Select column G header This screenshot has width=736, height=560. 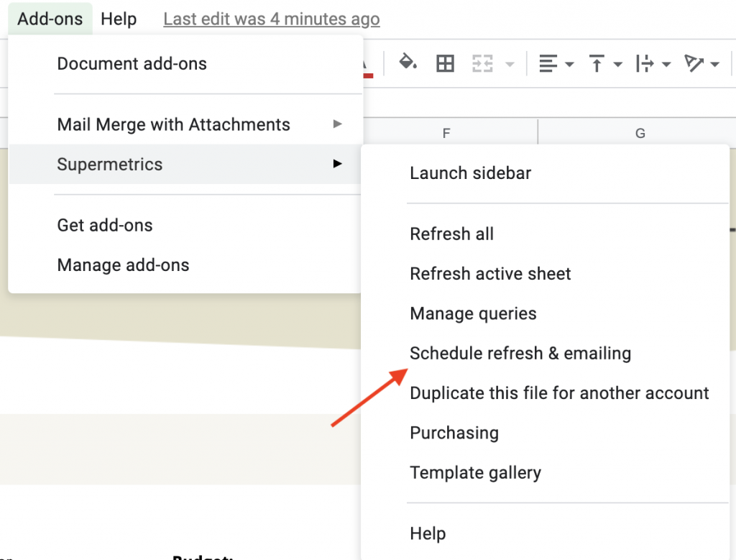640,133
